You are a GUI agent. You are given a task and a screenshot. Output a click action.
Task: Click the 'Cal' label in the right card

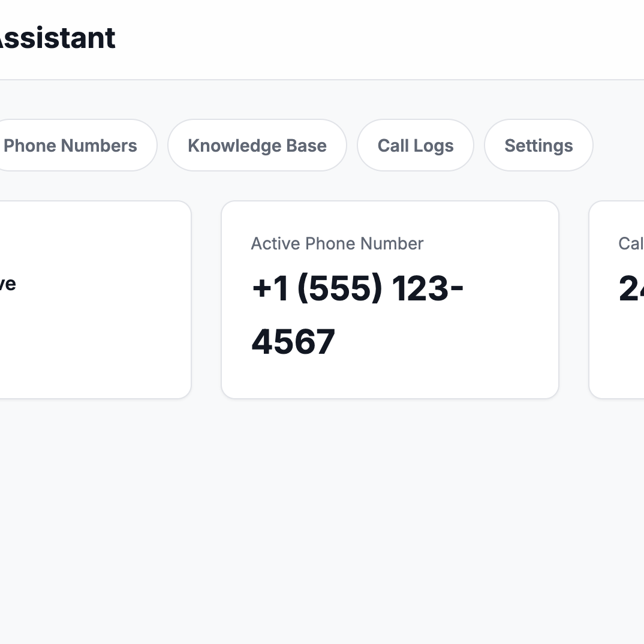pos(630,243)
